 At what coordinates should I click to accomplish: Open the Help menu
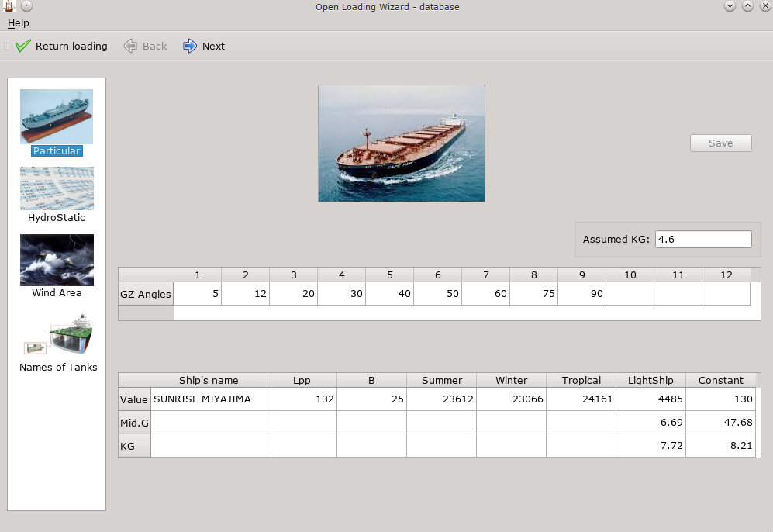(x=18, y=23)
